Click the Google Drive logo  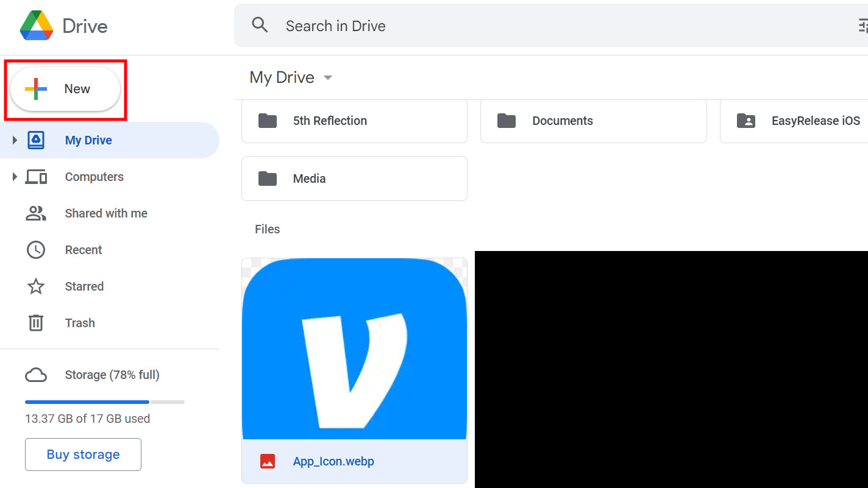coord(37,26)
